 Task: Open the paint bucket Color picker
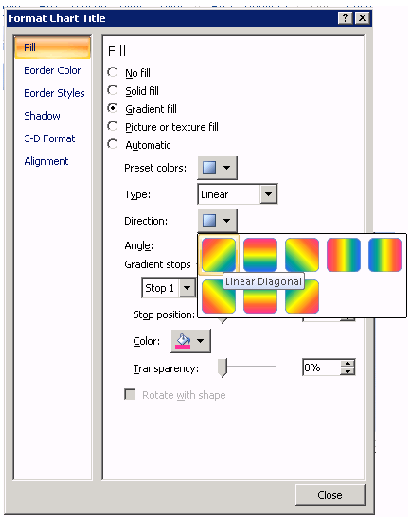tap(191, 341)
